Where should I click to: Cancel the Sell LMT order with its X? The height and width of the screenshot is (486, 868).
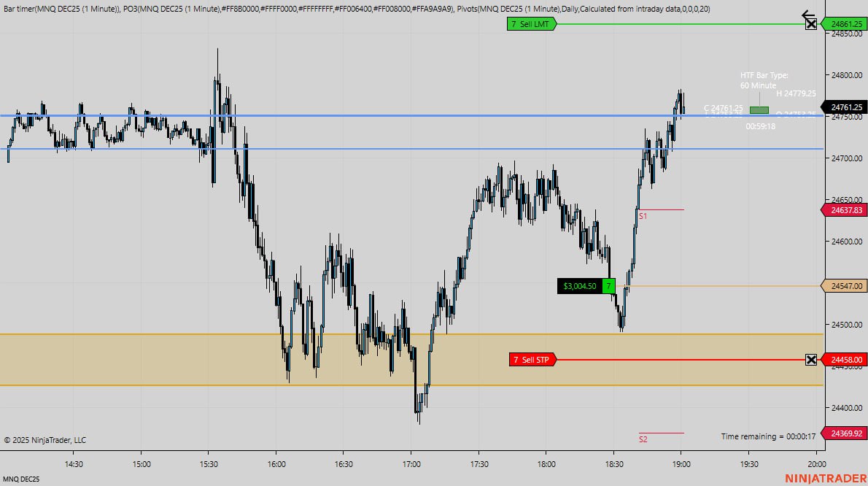(x=811, y=24)
